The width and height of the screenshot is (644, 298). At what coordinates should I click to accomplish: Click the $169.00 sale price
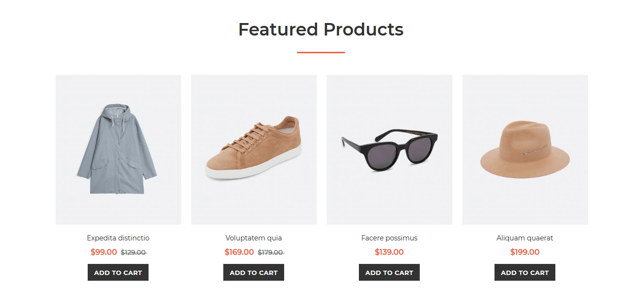(239, 251)
